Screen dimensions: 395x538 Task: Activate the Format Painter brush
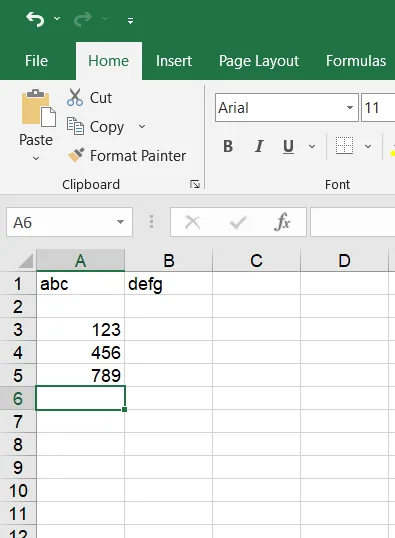coord(127,156)
